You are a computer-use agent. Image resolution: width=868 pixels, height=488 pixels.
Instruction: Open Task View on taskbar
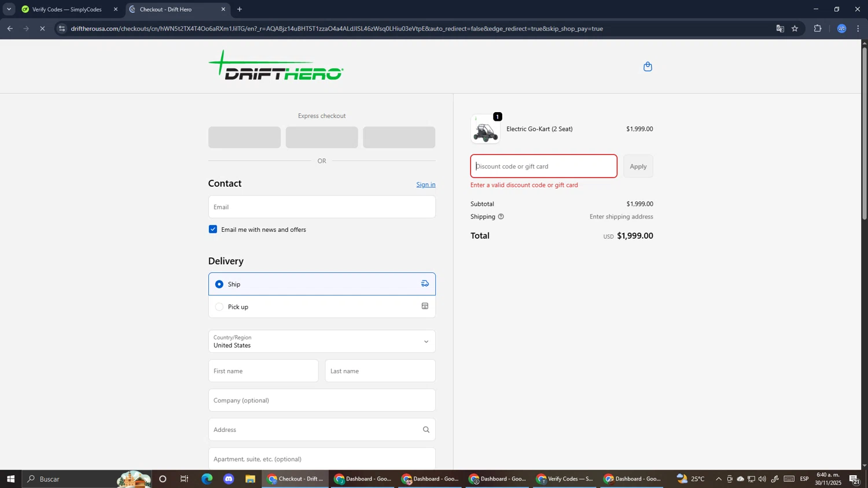point(185,479)
